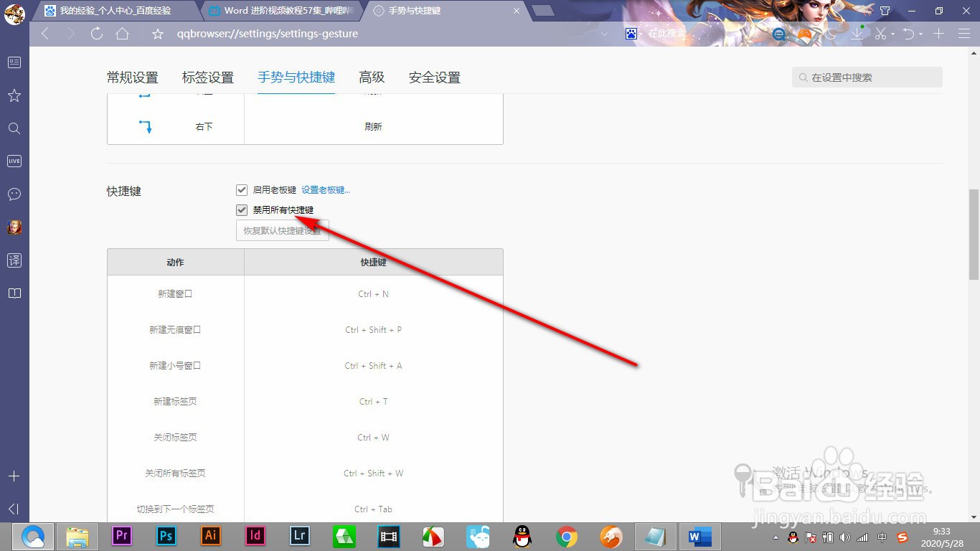Uncheck the 启用老板键 checkbox
980x551 pixels.
click(242, 189)
